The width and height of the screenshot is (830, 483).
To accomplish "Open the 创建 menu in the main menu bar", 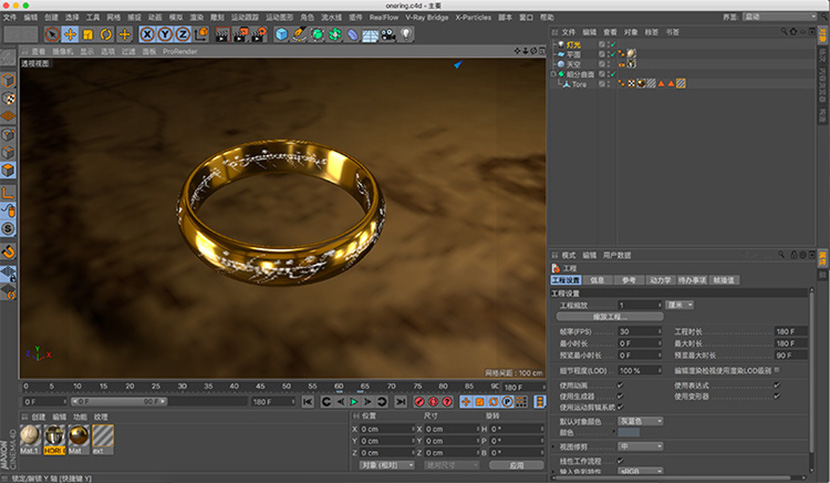I will pos(51,17).
